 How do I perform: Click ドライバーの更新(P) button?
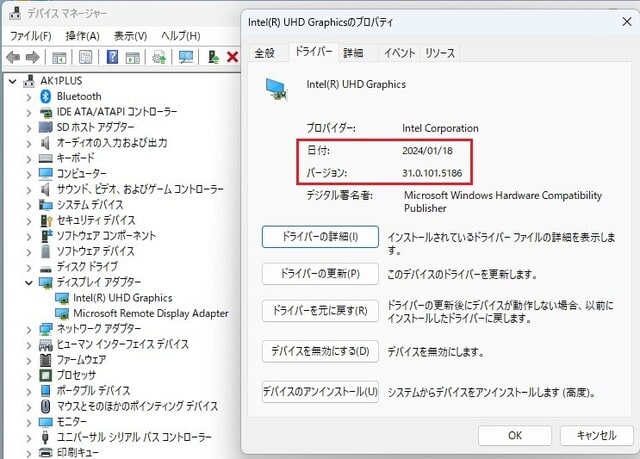coord(320,273)
